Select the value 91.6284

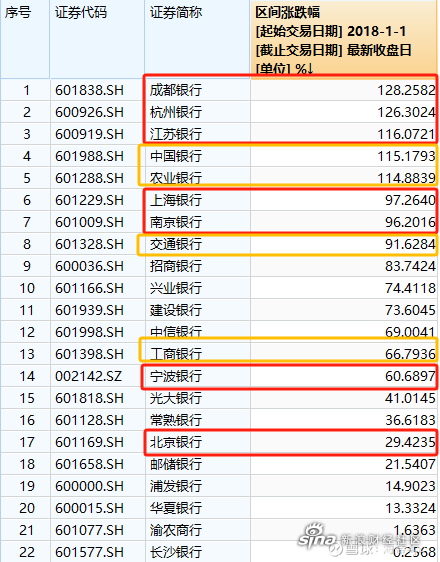tap(411, 244)
